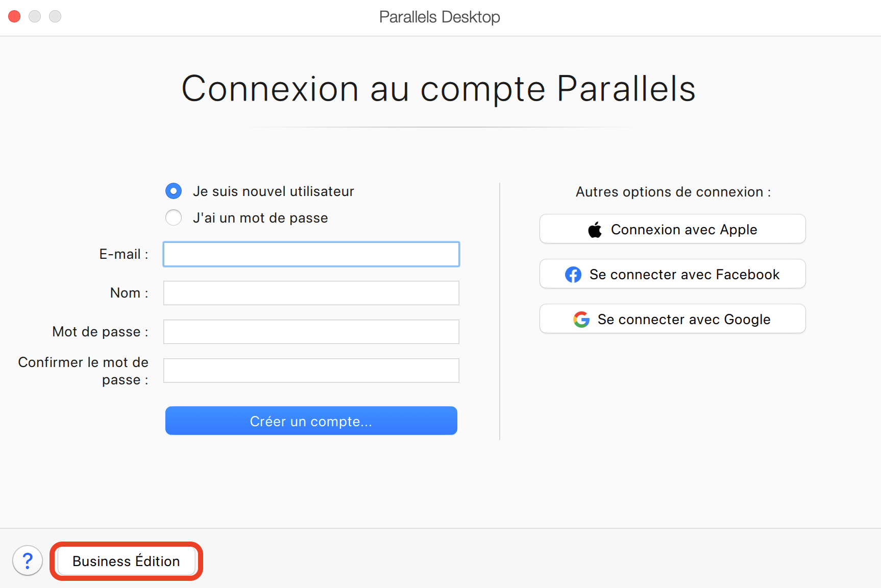This screenshot has width=881, height=588.
Task: Click into the Nom text field
Action: click(x=311, y=293)
